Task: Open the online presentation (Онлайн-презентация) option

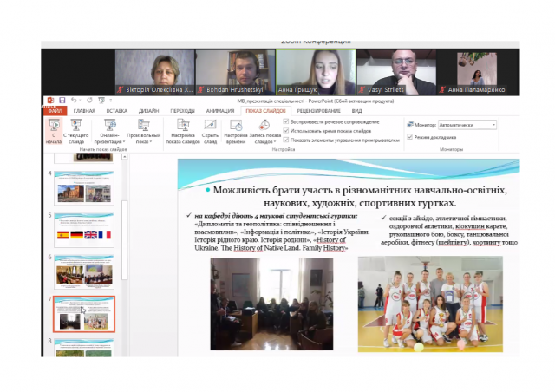Action: [x=110, y=131]
